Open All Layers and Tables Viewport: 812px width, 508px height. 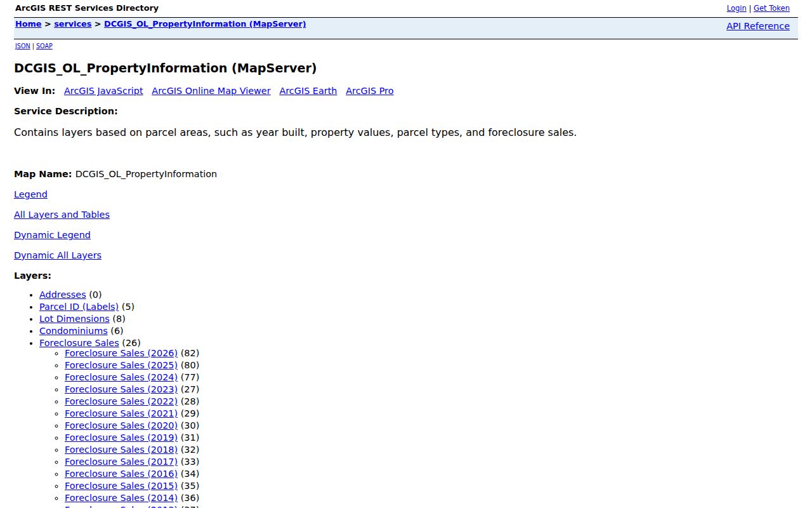[62, 215]
